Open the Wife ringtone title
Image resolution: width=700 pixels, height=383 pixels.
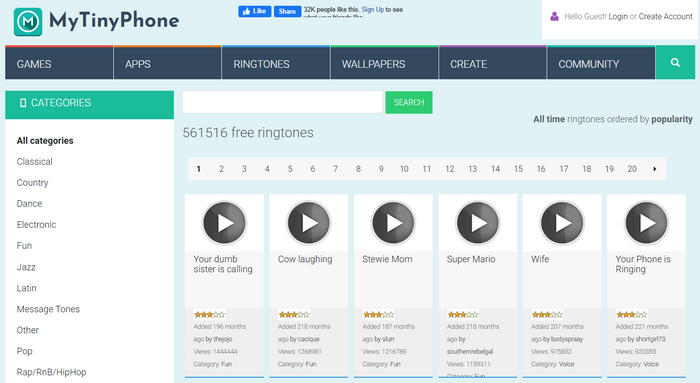[x=540, y=259]
